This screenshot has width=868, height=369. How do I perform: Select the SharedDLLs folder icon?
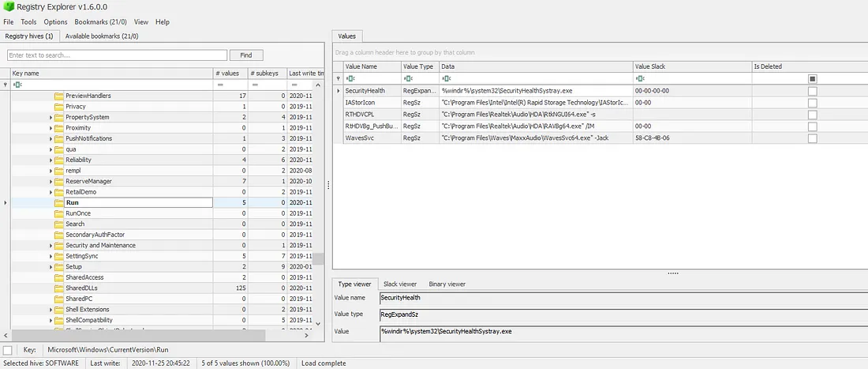point(59,288)
